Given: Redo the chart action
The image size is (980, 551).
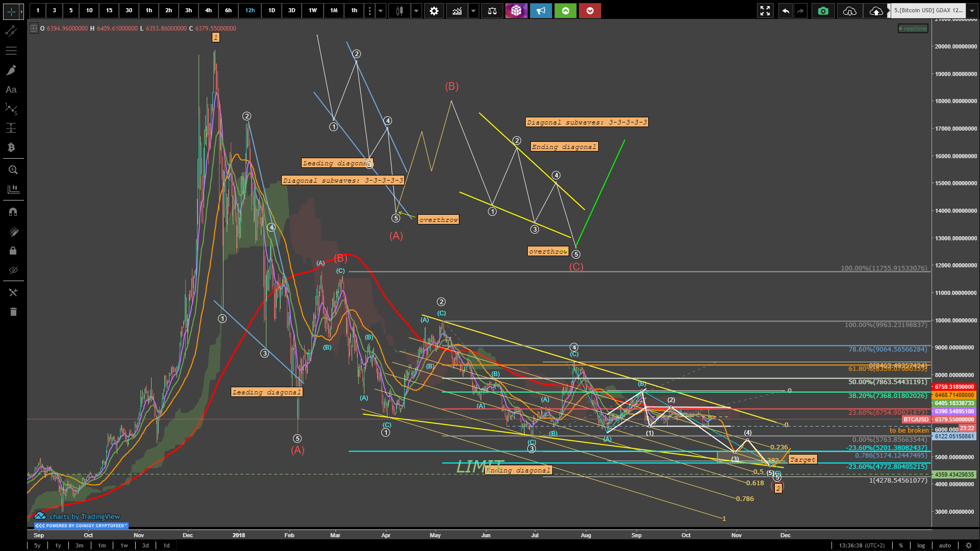Looking at the screenshot, I should (x=800, y=11).
